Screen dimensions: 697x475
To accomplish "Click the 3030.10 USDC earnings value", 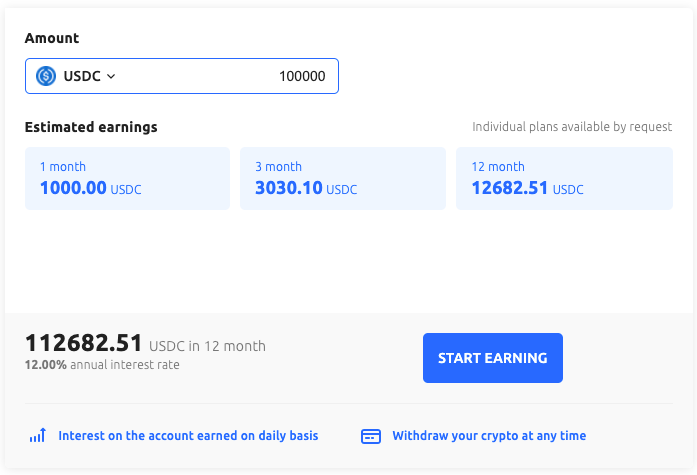I will pyautogui.click(x=305, y=188).
